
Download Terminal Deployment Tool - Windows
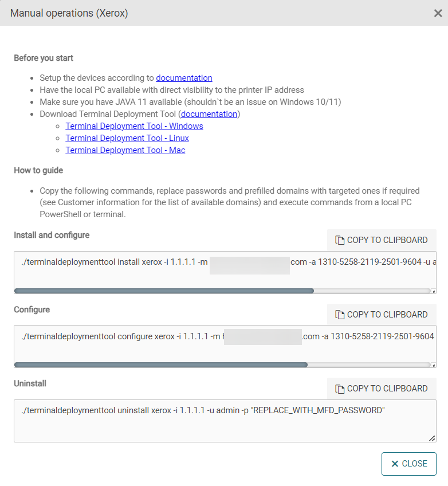[x=134, y=126]
